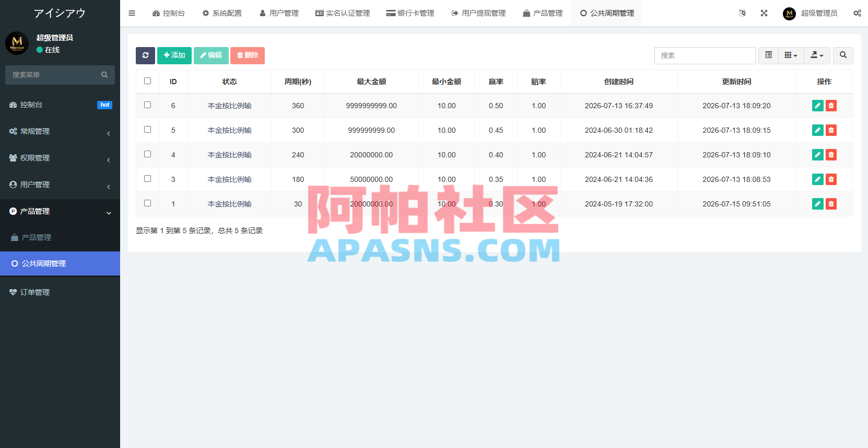Expand the 用户管理 sidebar menu

pyautogui.click(x=60, y=185)
